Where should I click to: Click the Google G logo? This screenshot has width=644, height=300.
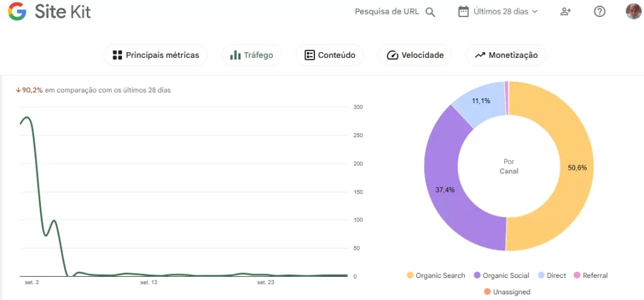click(x=17, y=11)
